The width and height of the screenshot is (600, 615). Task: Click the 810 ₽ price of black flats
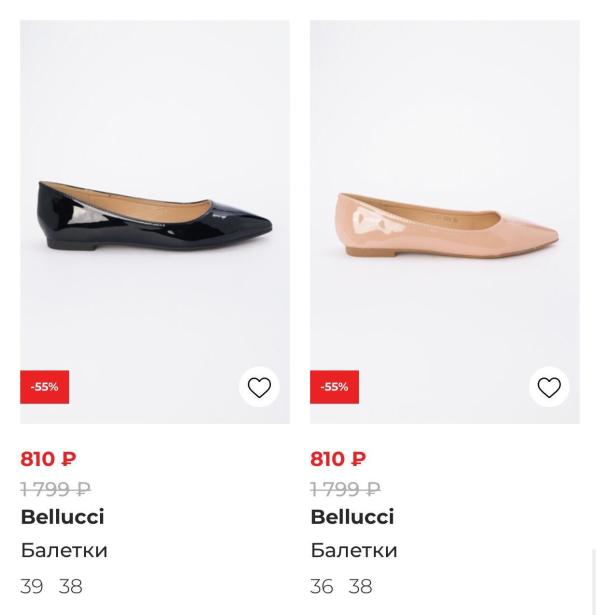48,459
